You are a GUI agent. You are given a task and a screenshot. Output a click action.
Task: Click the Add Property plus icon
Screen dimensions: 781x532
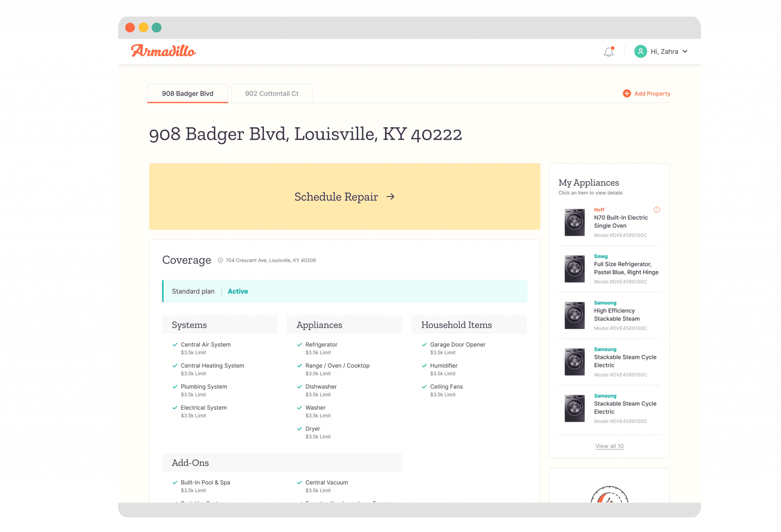627,93
